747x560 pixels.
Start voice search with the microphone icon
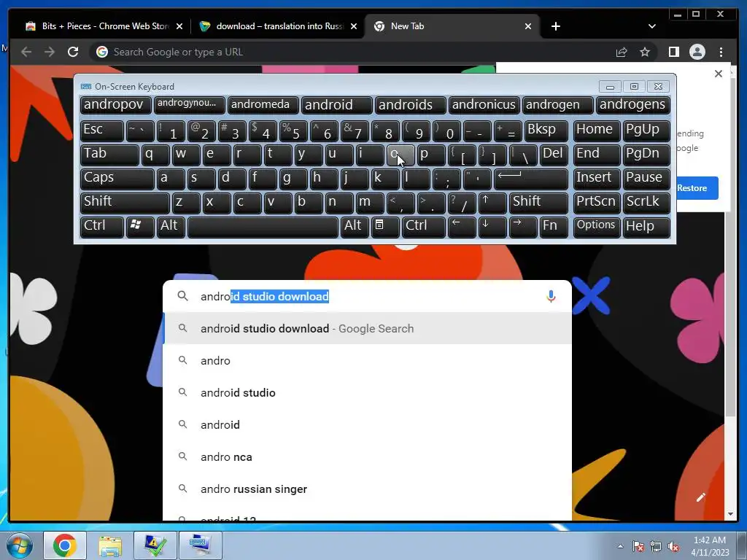551,296
